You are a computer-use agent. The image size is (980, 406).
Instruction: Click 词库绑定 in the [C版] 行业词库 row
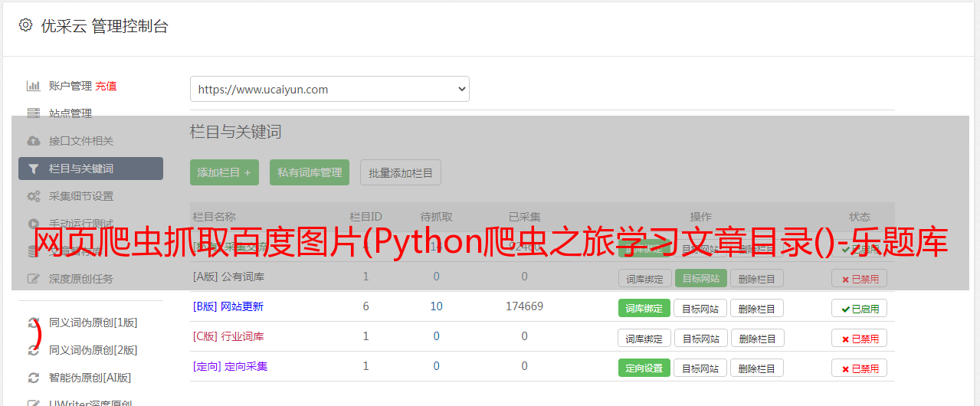tap(644, 338)
